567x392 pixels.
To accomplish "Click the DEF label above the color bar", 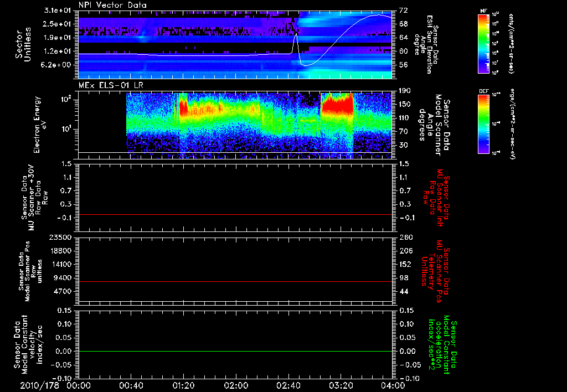I will 484,91.
